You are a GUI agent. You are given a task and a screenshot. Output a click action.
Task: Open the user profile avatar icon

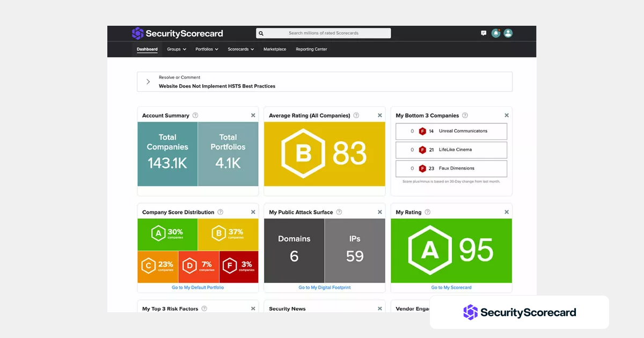[508, 33]
